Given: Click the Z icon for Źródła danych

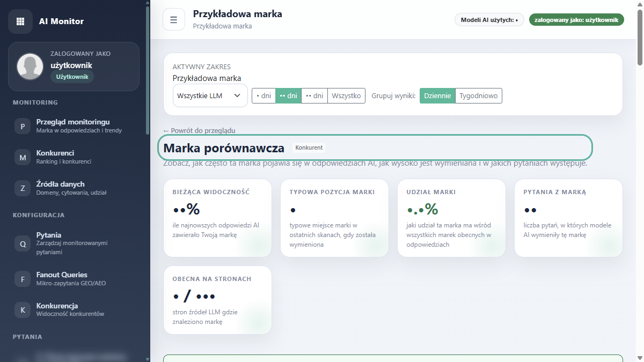Looking at the screenshot, I should (x=23, y=188).
